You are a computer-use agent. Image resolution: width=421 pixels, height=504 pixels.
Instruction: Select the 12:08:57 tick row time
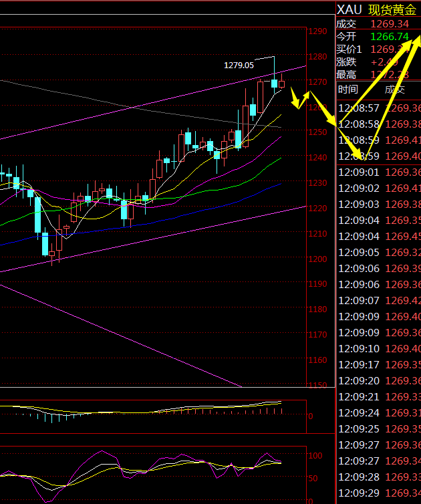click(x=359, y=108)
